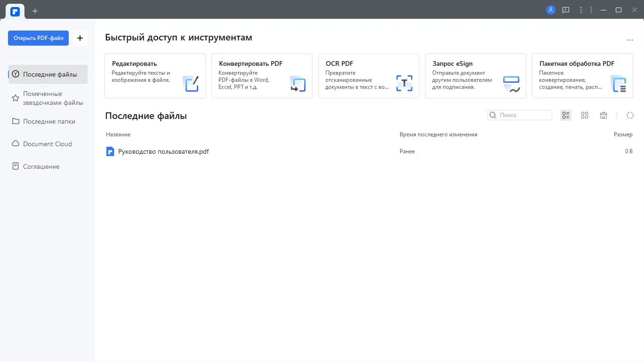The width and height of the screenshot is (644, 362).
Task: Open Помеченные звездочками файлы section
Action: (48, 98)
